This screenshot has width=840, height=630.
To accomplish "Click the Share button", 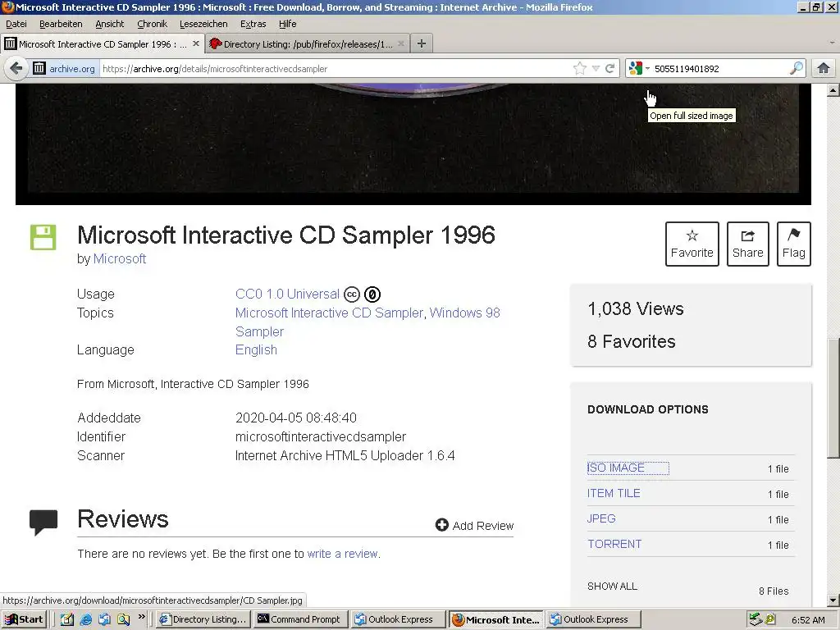I will 748,244.
